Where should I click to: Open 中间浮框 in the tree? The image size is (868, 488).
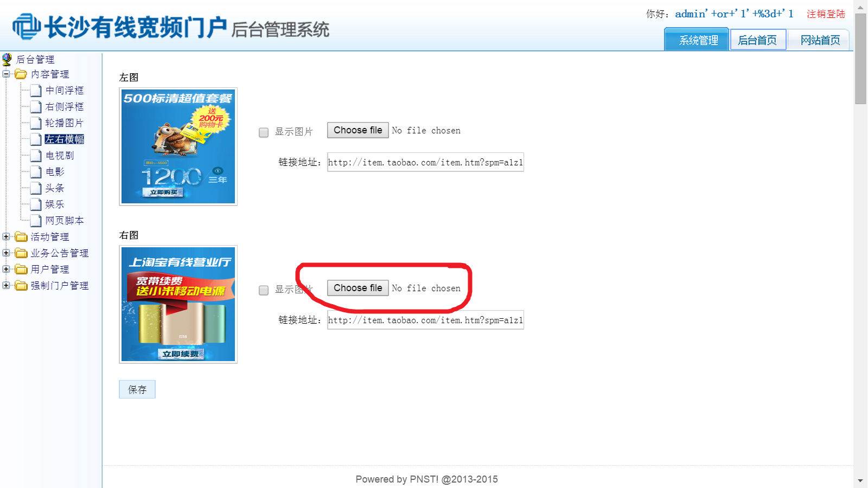pyautogui.click(x=65, y=91)
